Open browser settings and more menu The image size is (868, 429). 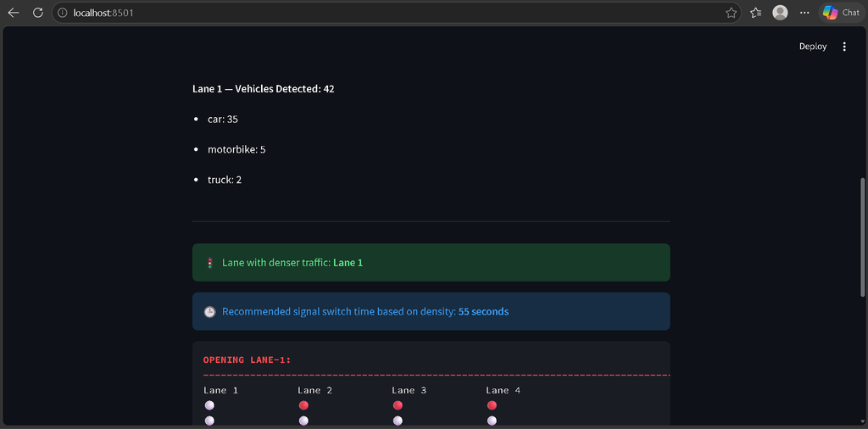pos(804,13)
